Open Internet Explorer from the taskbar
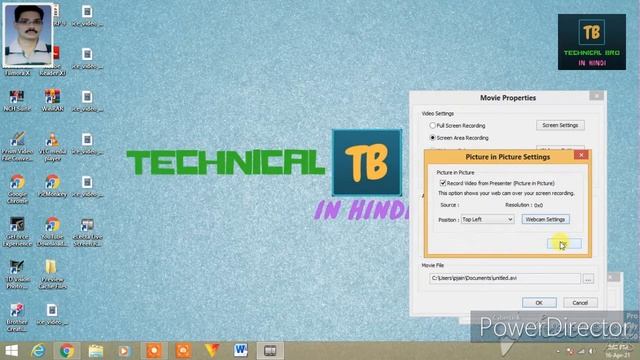Image resolution: width=640 pixels, height=360 pixels. point(38,351)
